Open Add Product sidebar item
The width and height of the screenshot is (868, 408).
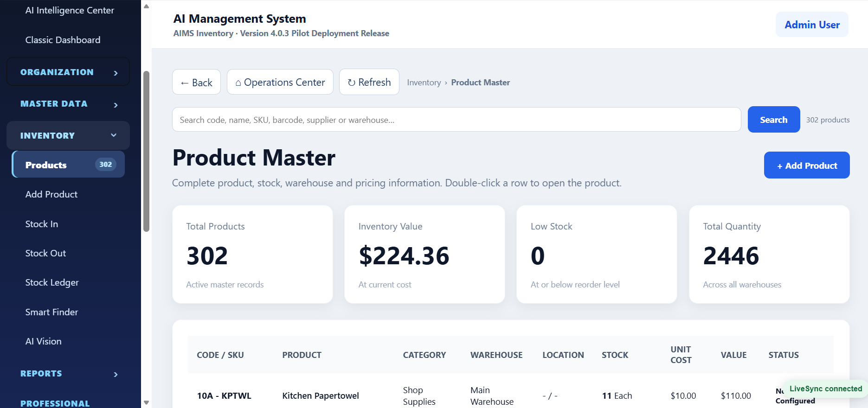pos(51,194)
